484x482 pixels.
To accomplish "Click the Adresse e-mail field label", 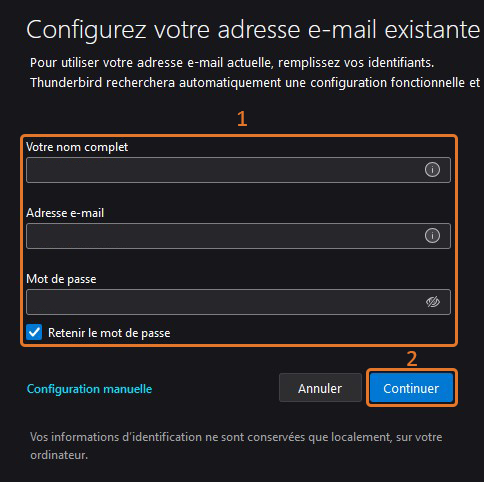I will 65,213.
